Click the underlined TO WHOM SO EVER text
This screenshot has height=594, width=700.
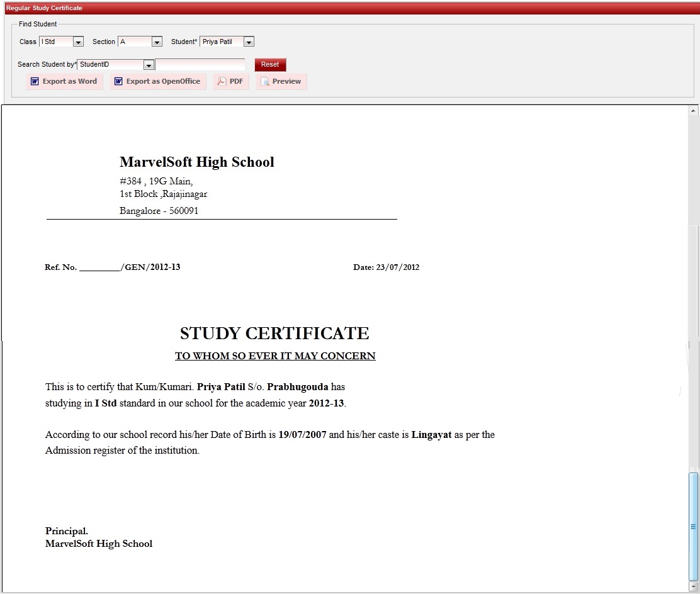click(275, 356)
